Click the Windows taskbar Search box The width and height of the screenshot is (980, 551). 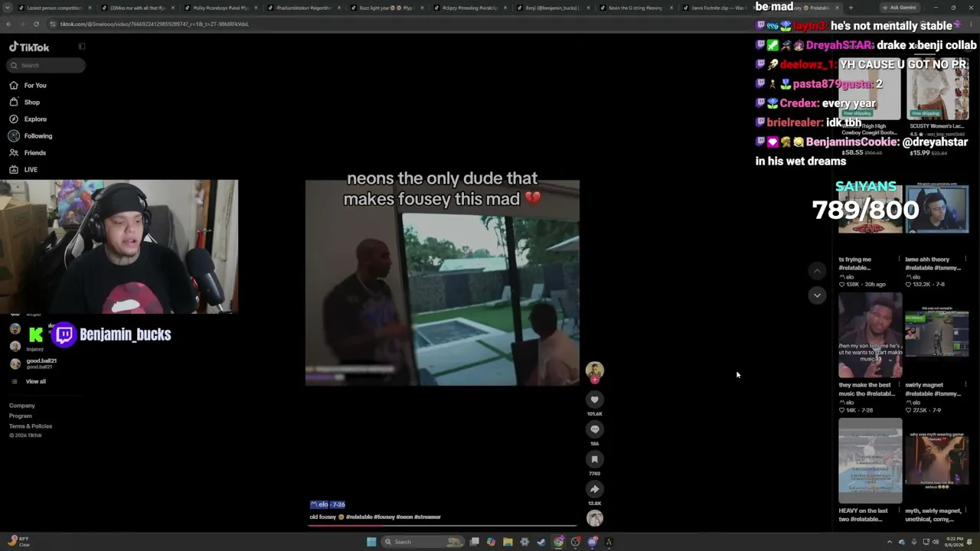coord(423,542)
